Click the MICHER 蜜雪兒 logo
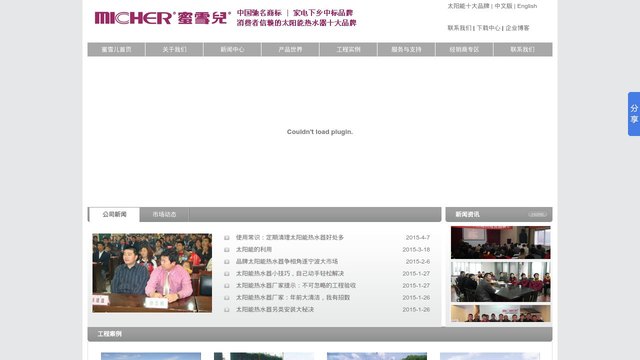Viewport: 640px width, 360px height. click(162, 18)
